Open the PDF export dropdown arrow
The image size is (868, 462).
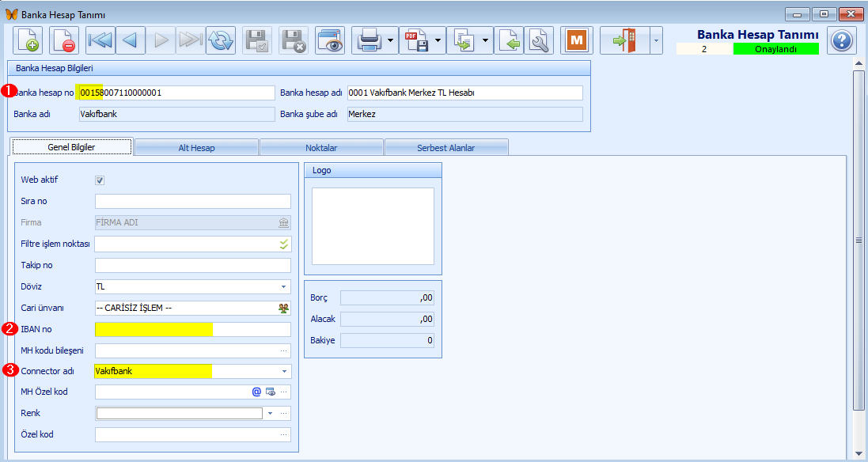click(438, 40)
